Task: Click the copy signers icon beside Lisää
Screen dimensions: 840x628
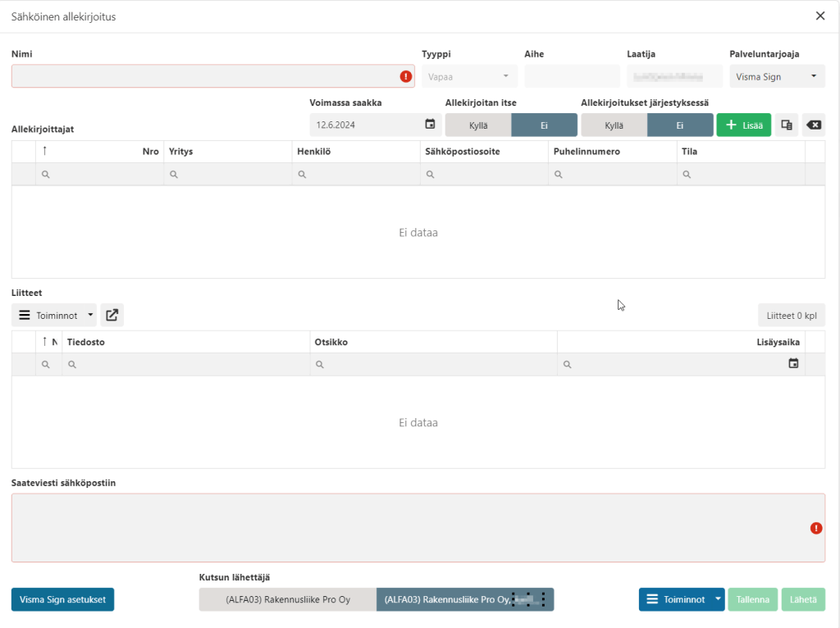Action: pyautogui.click(x=786, y=125)
